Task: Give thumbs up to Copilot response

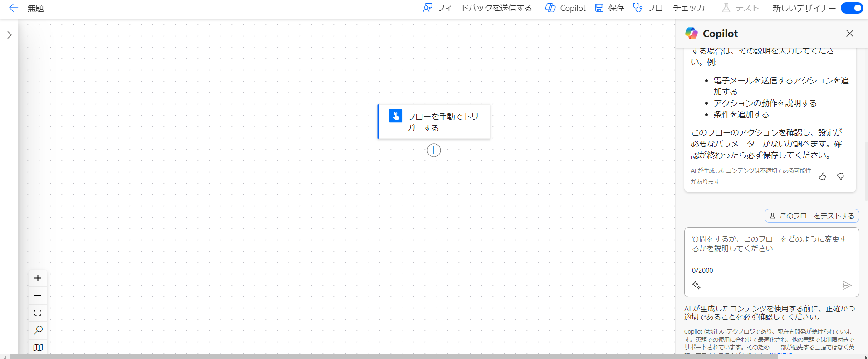Action: tap(823, 177)
